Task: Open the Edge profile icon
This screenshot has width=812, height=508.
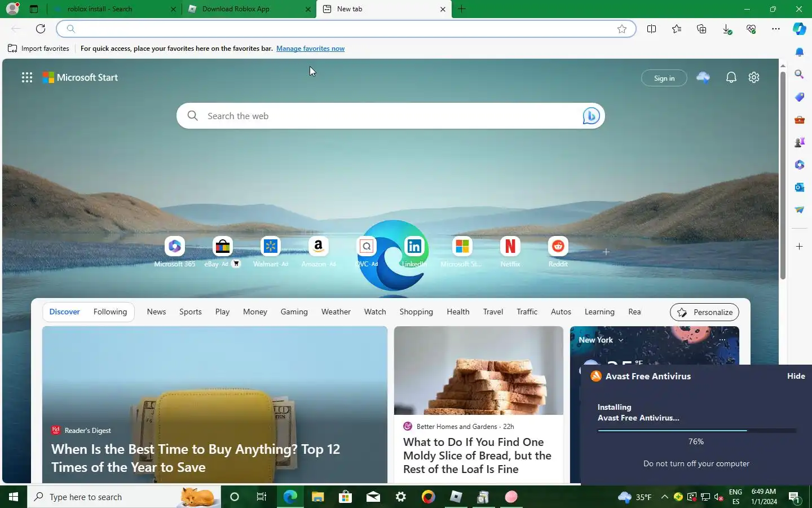Action: point(12,9)
